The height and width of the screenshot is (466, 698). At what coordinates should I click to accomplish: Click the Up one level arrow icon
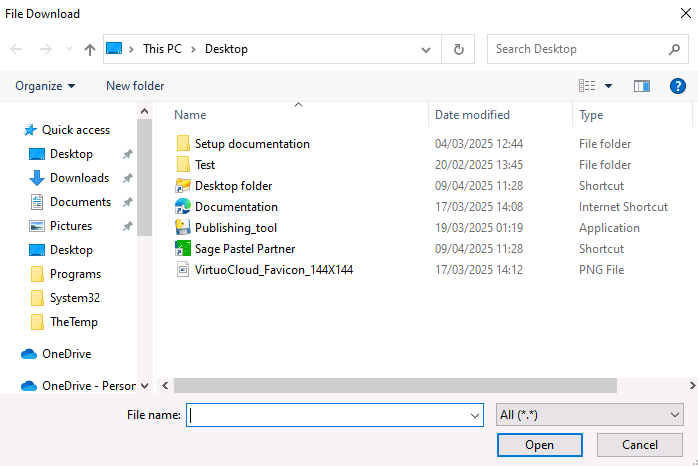coord(90,49)
